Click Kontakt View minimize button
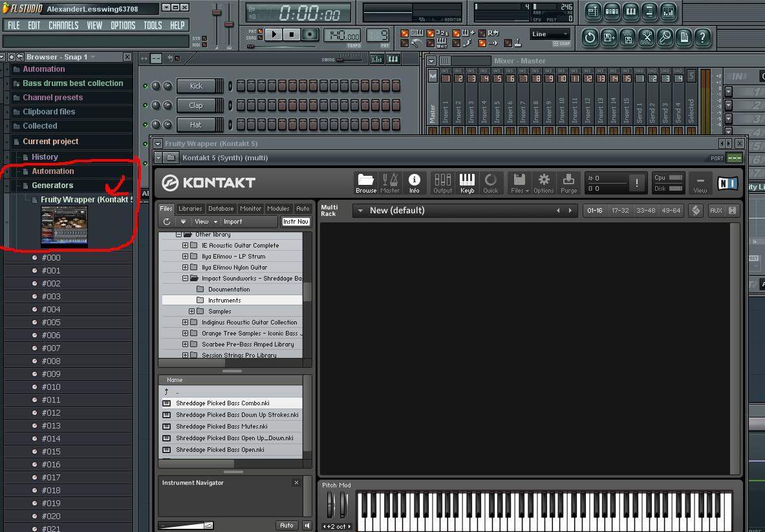Viewport: 765px width, 532px height. click(700, 183)
